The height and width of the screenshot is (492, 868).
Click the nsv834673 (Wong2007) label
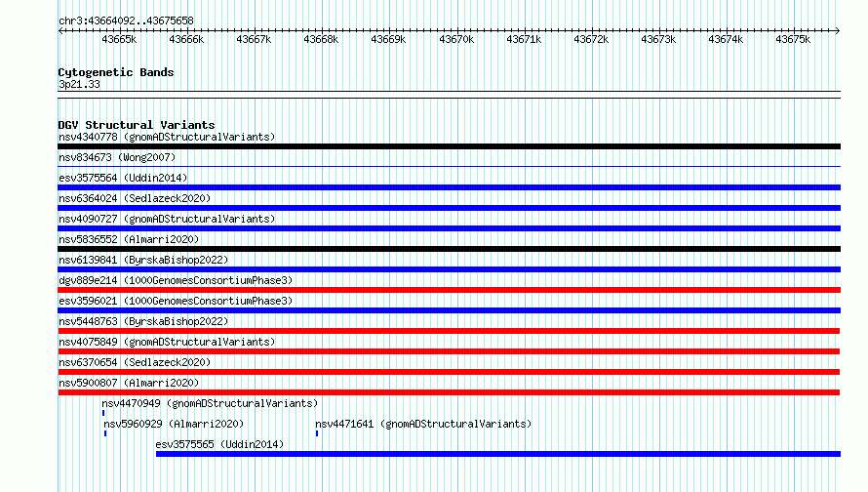(117, 157)
